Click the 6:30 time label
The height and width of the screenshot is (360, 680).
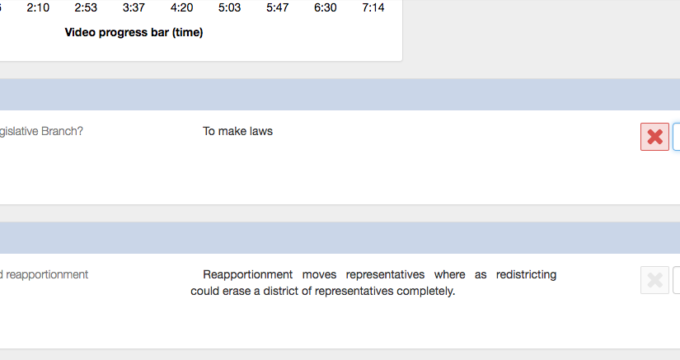point(325,7)
